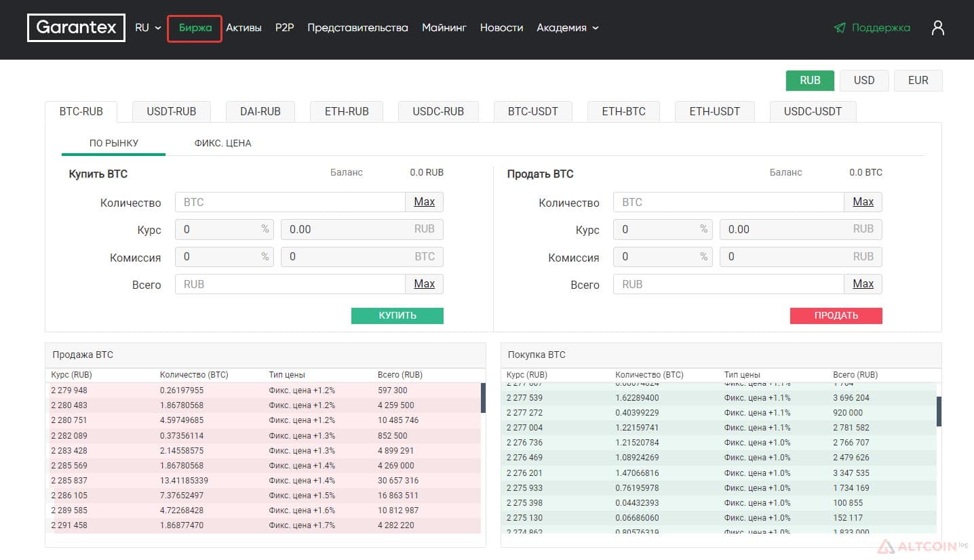Select the BTC-USDT pair tab
974x560 pixels.
[533, 111]
